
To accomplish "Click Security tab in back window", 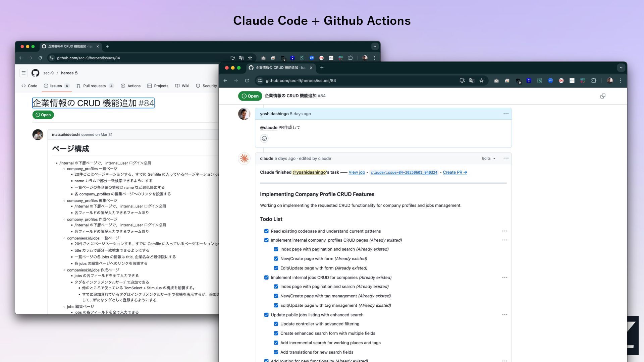I will [207, 86].
